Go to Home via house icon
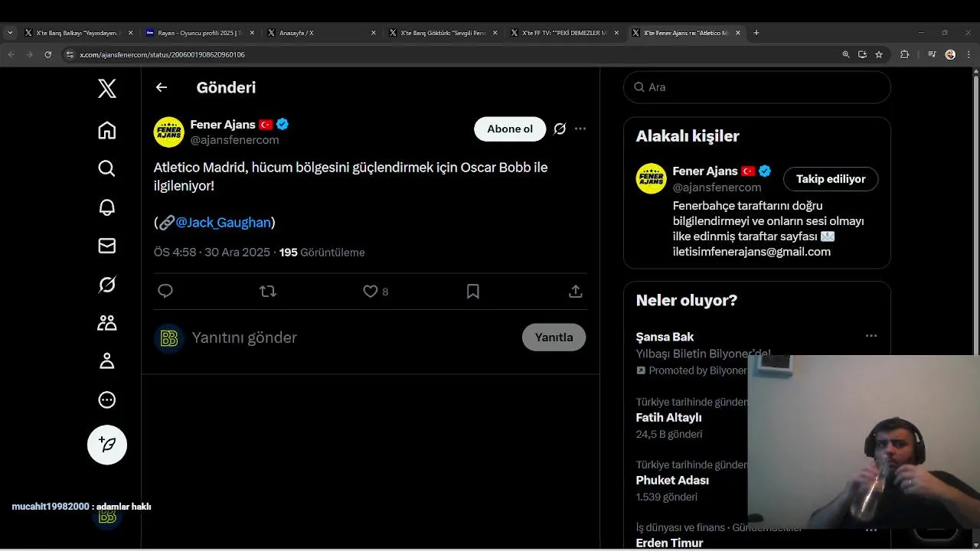980x551 pixels. 107,130
